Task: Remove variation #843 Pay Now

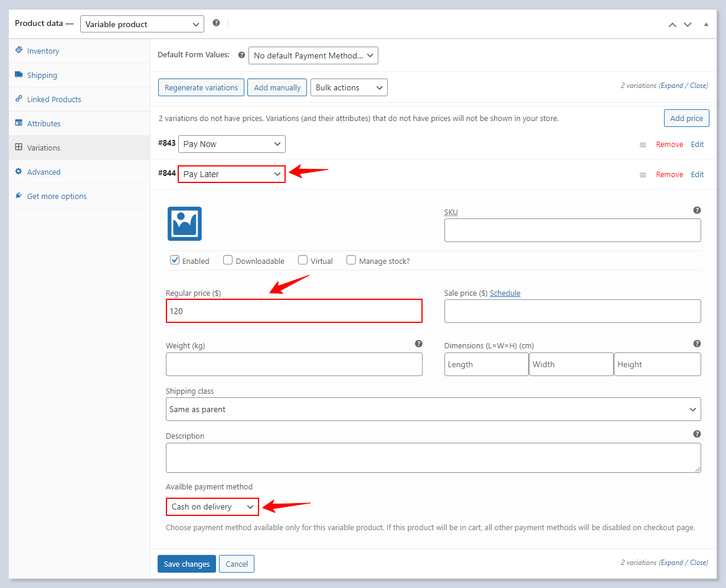Action: (669, 145)
